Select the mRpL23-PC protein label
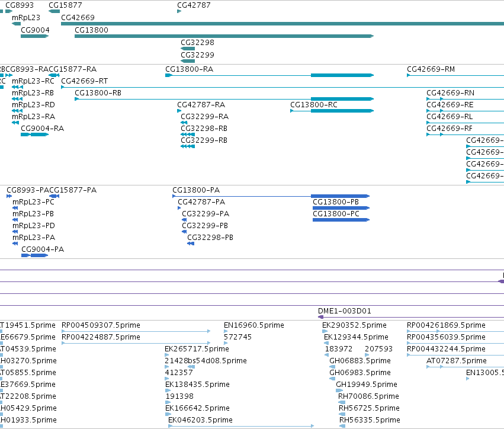 click(33, 202)
